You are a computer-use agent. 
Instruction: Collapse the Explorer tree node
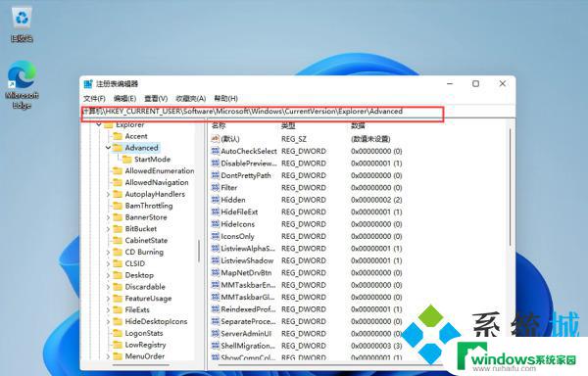pos(99,124)
